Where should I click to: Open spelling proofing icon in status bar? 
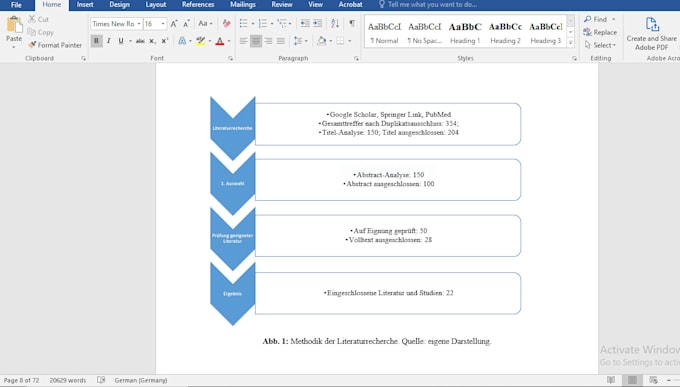pos(101,380)
